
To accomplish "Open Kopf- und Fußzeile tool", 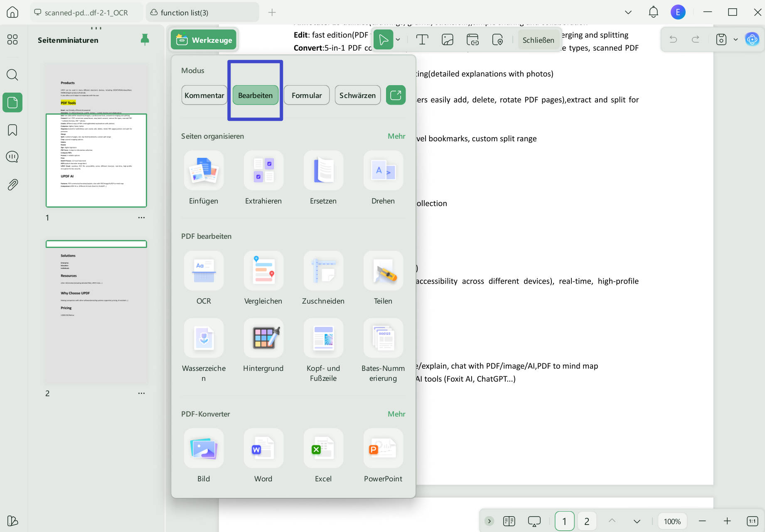I will pyautogui.click(x=323, y=338).
